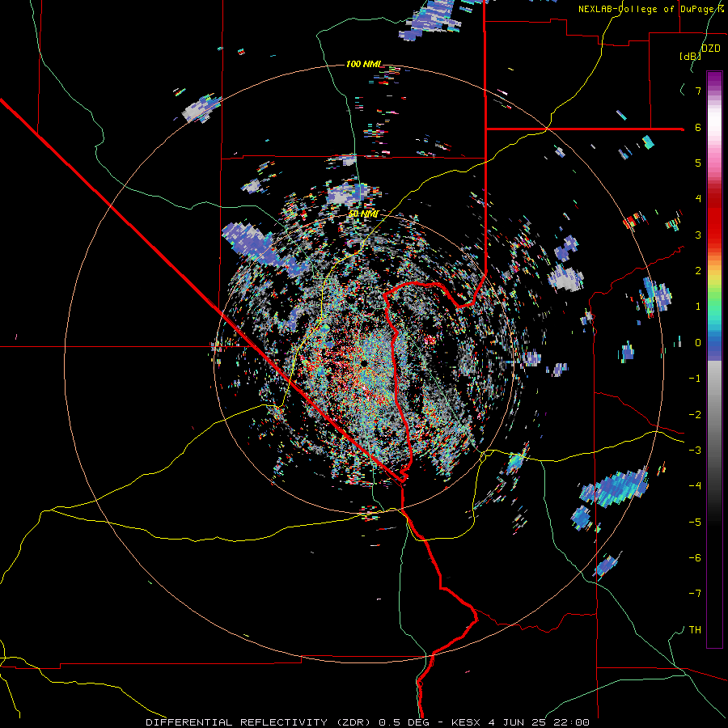Click the black radar site dot at center
This screenshot has width=728, height=728.
(x=364, y=363)
